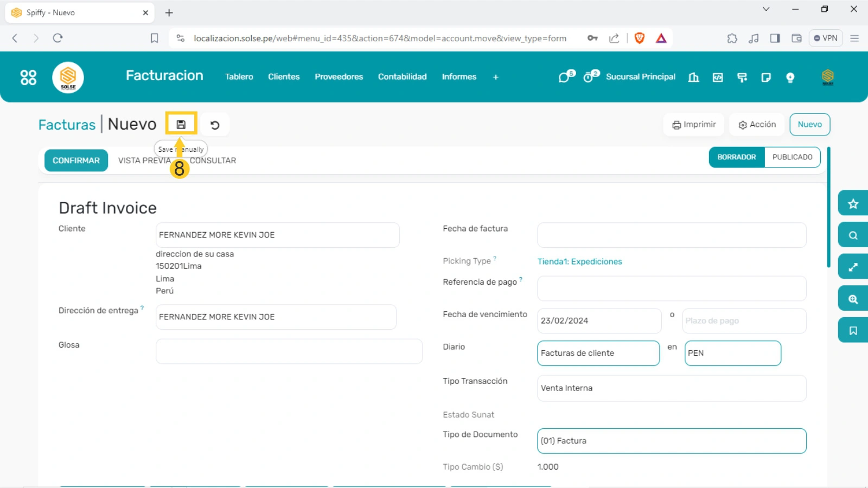
Task: Select the BORRADOR status
Action: [x=736, y=157]
